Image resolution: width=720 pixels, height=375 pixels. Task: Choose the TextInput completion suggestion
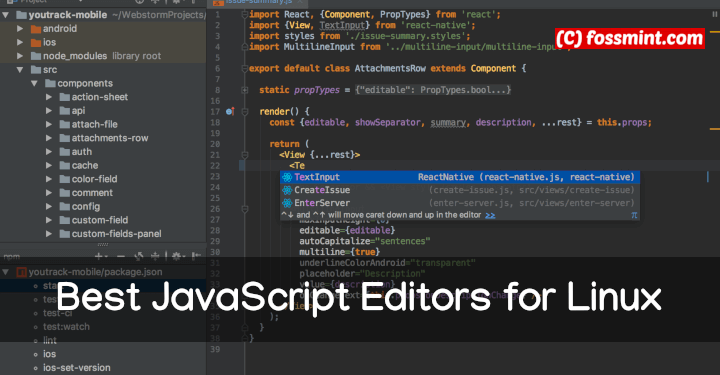(x=460, y=177)
